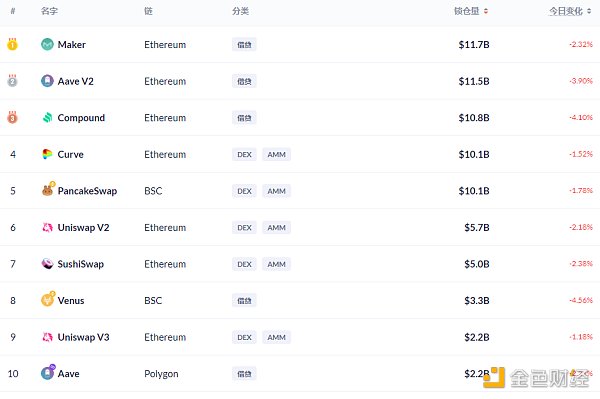Click the lending tag in Maker row
Viewport: 600px width, 399px height.
click(x=244, y=45)
